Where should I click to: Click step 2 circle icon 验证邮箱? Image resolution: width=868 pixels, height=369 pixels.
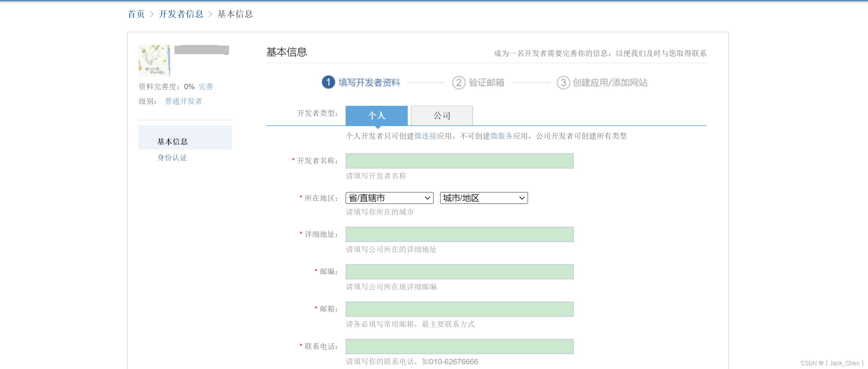click(459, 82)
